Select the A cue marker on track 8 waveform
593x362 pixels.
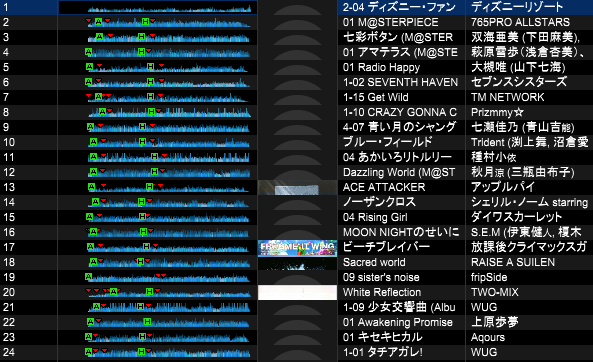coord(102,111)
